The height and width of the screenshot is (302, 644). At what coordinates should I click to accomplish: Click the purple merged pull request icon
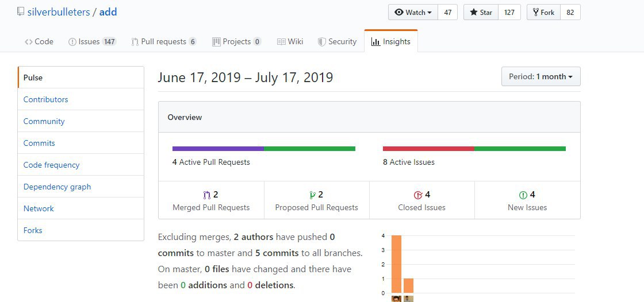pyautogui.click(x=206, y=195)
